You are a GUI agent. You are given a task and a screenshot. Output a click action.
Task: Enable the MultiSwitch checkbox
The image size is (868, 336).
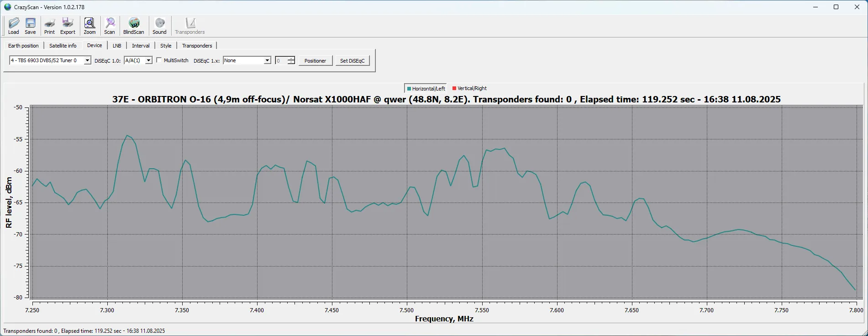pos(159,60)
